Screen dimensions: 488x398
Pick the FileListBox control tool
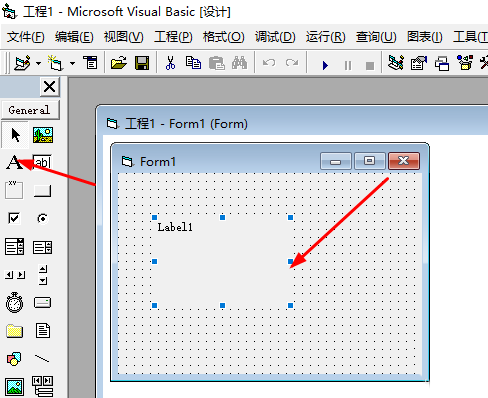(43, 331)
